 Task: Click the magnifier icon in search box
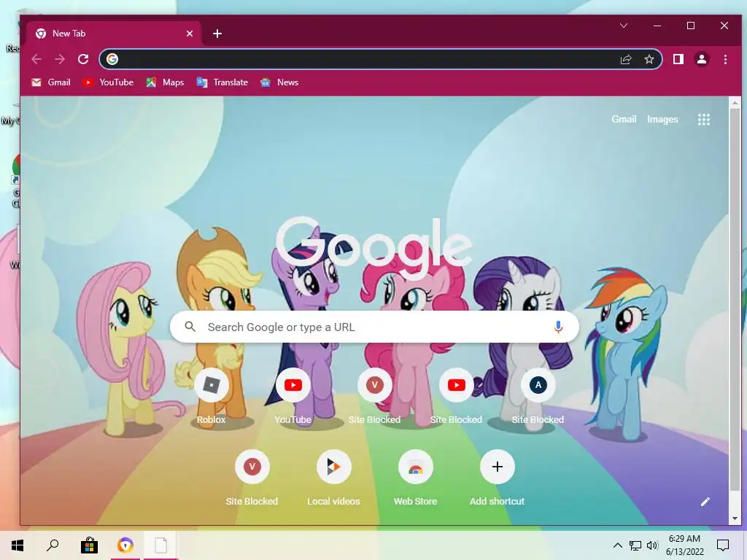190,327
